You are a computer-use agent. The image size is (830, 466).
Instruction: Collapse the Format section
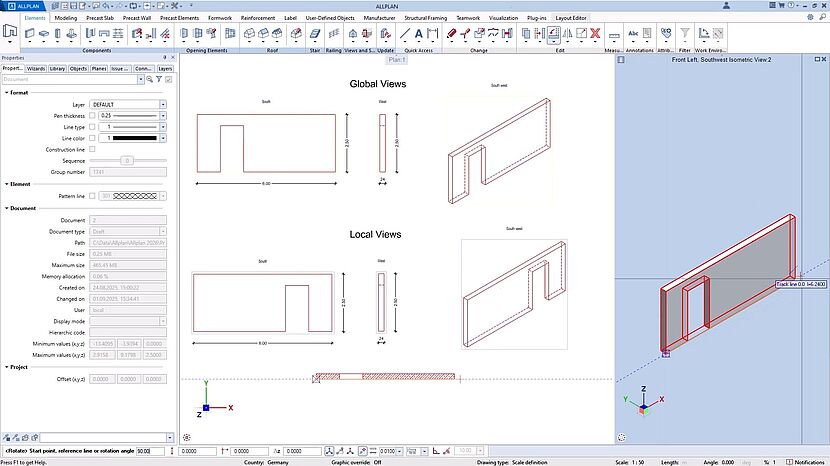[5, 92]
